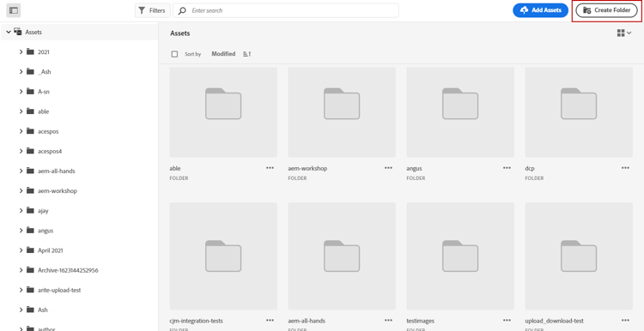The width and height of the screenshot is (644, 331).
Task: Open more options for aem-workshop folder
Action: pos(388,168)
